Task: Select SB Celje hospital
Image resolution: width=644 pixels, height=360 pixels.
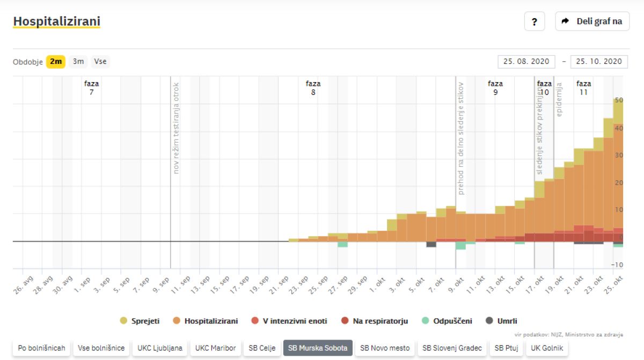Action: tap(262, 348)
